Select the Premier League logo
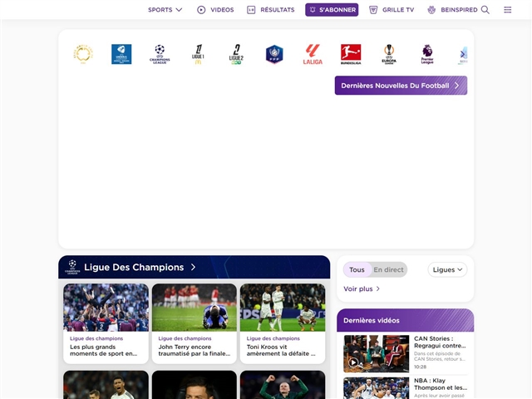 point(427,54)
